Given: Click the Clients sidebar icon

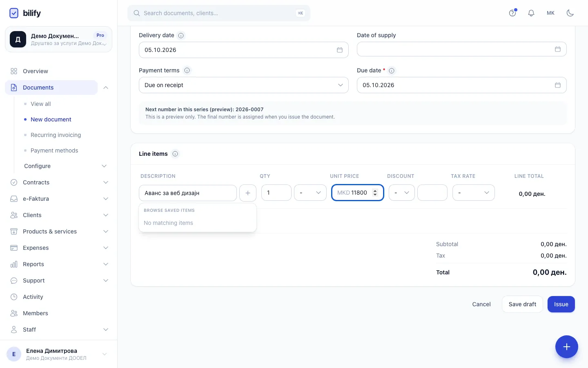Looking at the screenshot, I should coord(14,215).
